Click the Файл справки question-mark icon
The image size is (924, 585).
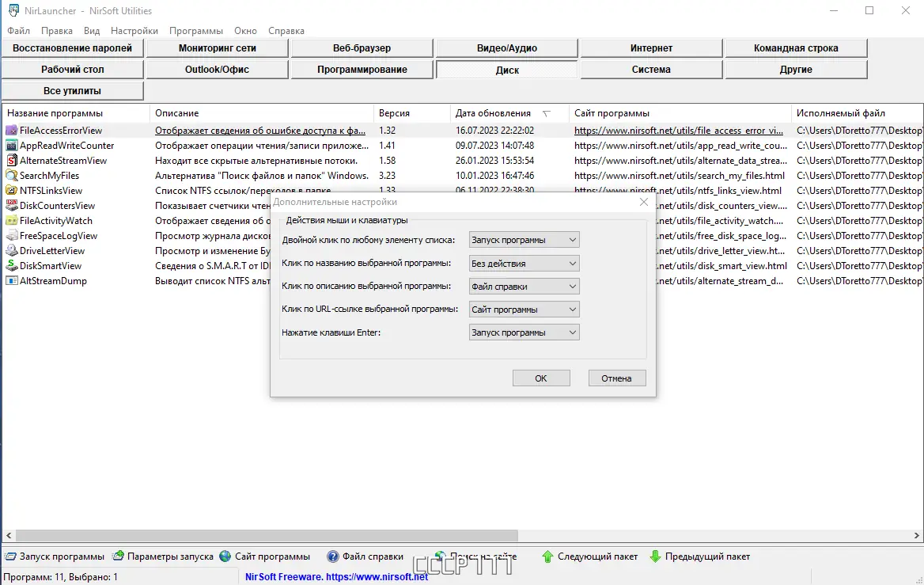coord(333,556)
